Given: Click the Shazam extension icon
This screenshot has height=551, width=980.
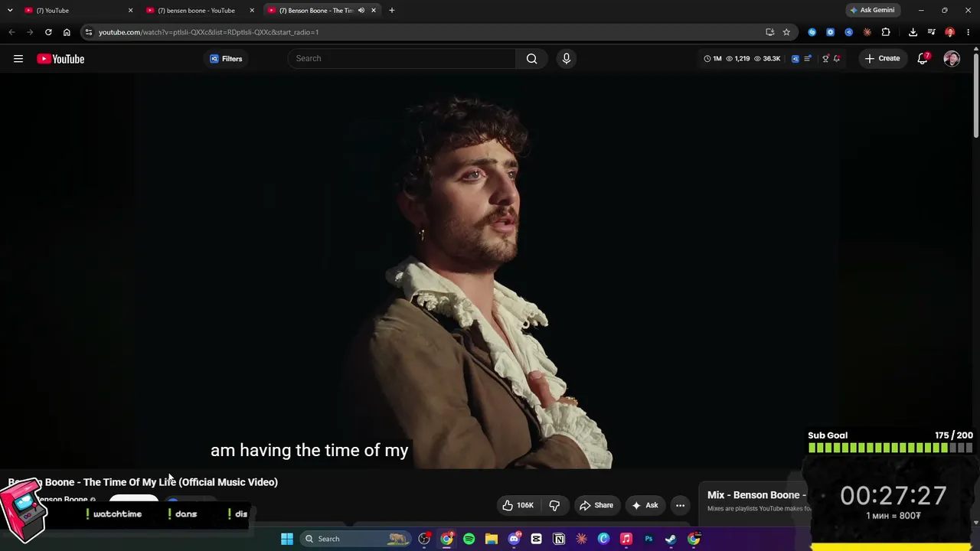Looking at the screenshot, I should (812, 32).
